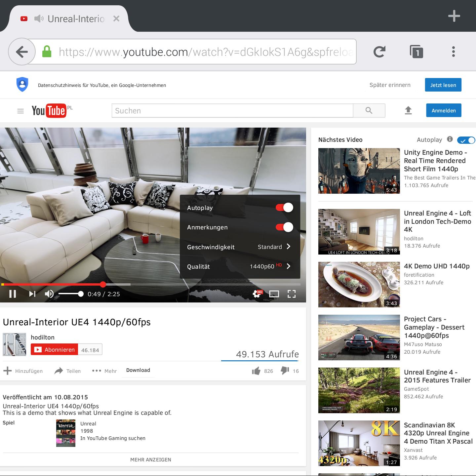Subscribe with the Abonnieren button

55,349
